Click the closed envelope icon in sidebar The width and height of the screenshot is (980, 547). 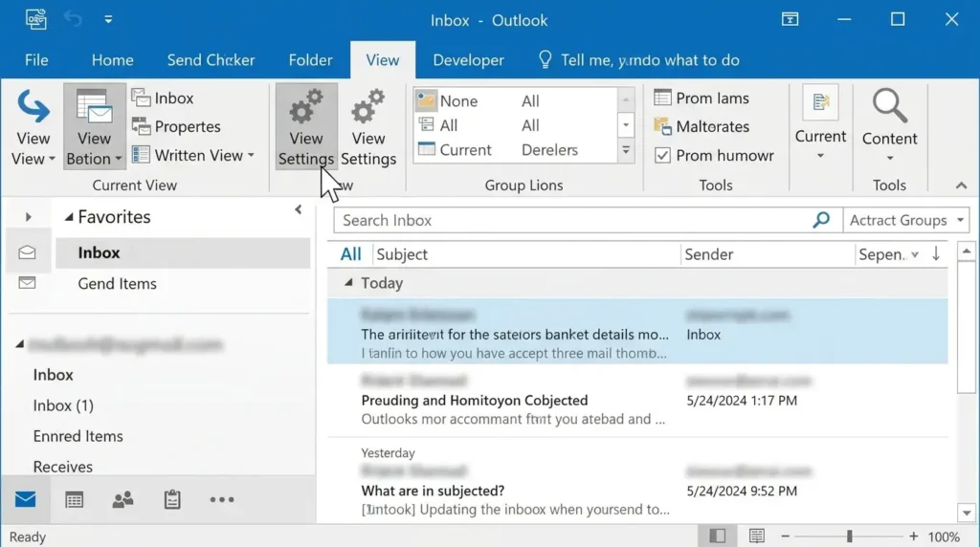[27, 283]
